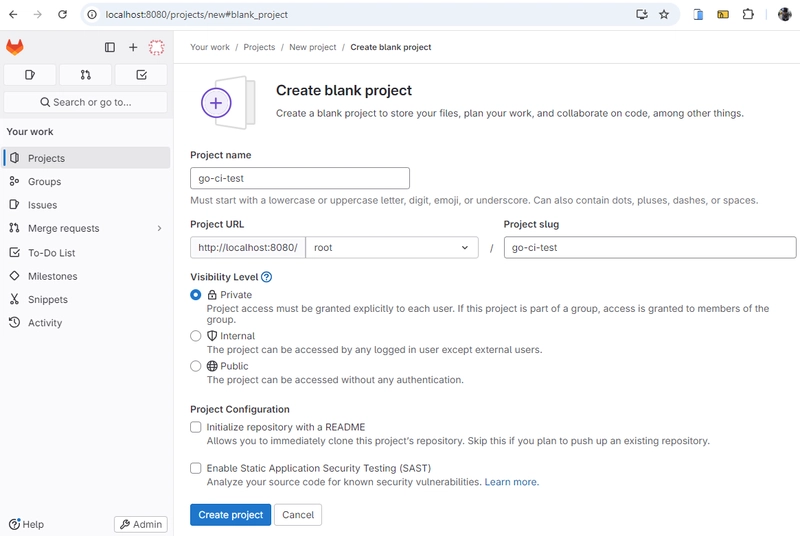800x536 pixels.
Task: Follow the SAST Learn more link
Action: pyautogui.click(x=511, y=482)
